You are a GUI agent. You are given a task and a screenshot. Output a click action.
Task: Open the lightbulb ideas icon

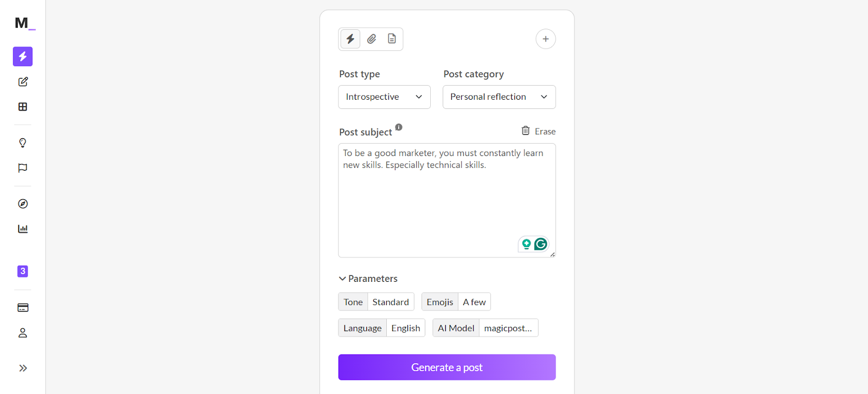[23, 143]
